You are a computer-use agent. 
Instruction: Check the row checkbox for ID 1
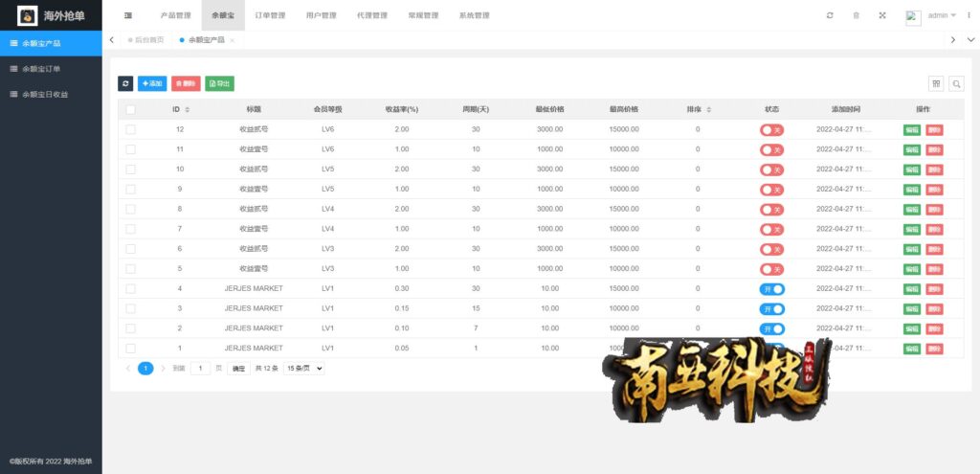[x=130, y=349]
